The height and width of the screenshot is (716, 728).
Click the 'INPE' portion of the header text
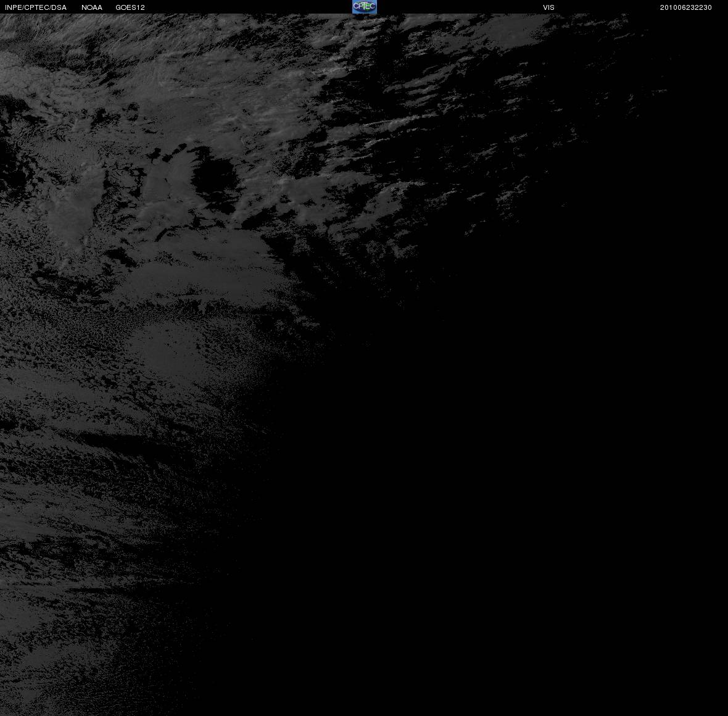pos(12,7)
